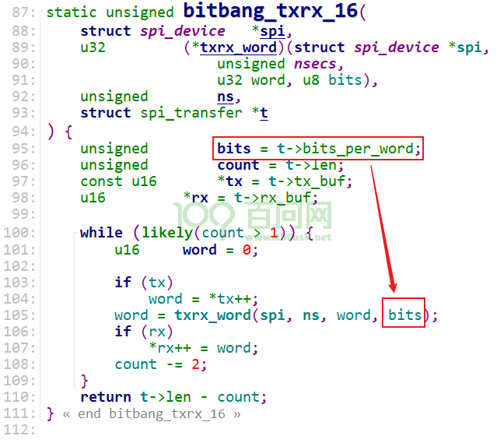Click the end bitbang_txrx_16 closing comment
Screen dimensions: 504x443
159,413
